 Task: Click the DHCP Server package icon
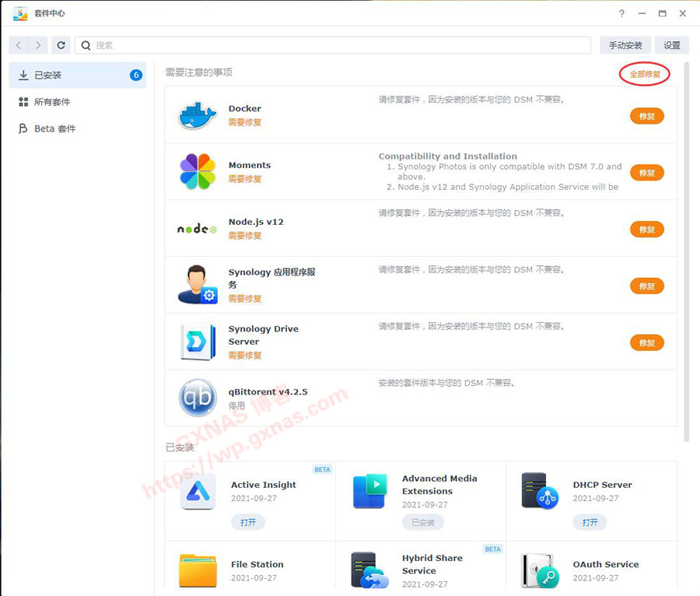tap(540, 492)
